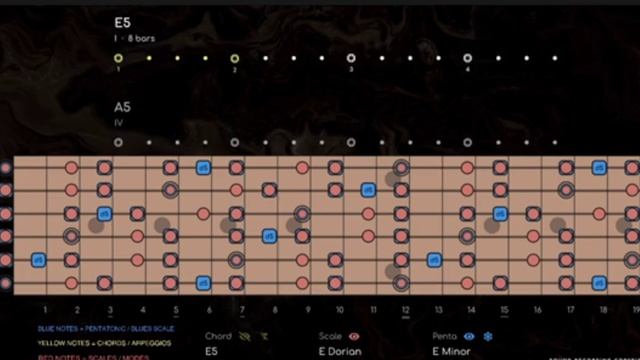This screenshot has height=360, width=640.
Task: Toggle chord notes visibility eye next to Chord
Action: [x=244, y=337]
